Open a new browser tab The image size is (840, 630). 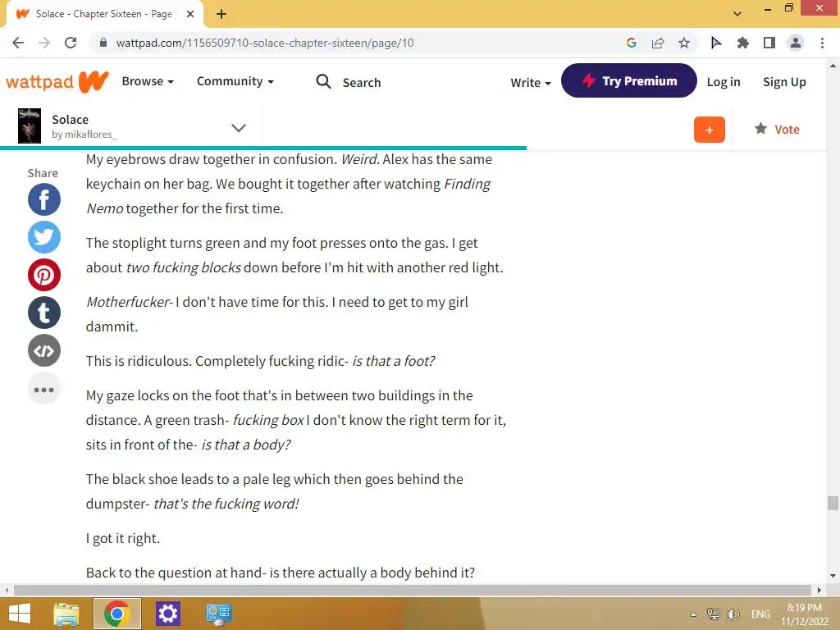point(221,15)
